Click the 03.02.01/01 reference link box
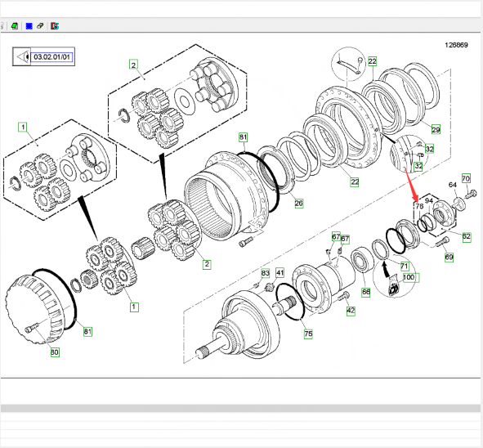This screenshot has width=483, height=448. [51, 57]
